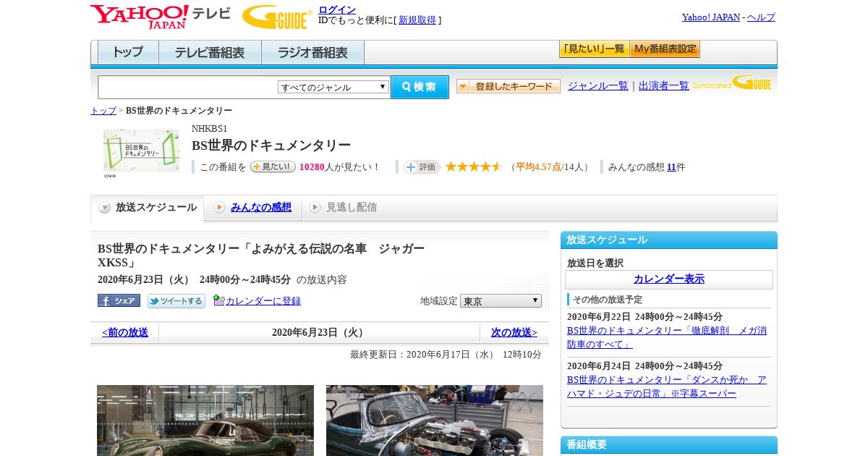868x456 pixels.
Task: Click the BS世界のドキュメンタリー program thumbnail
Action: (x=141, y=151)
